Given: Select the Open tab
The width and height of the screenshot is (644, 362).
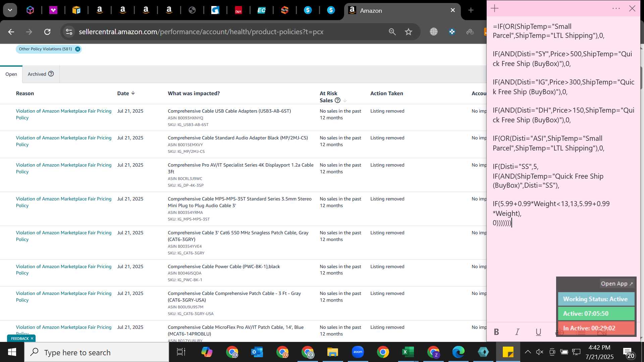Looking at the screenshot, I should pyautogui.click(x=11, y=74).
